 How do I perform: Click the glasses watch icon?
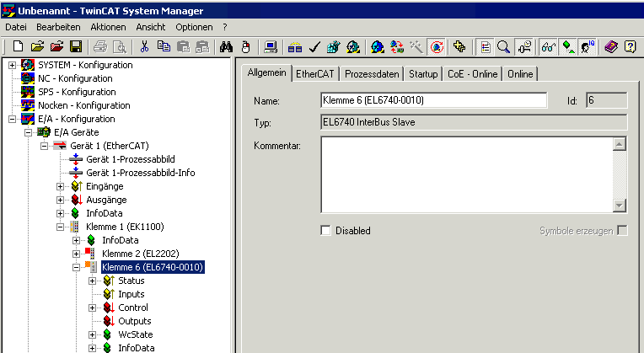(548, 47)
